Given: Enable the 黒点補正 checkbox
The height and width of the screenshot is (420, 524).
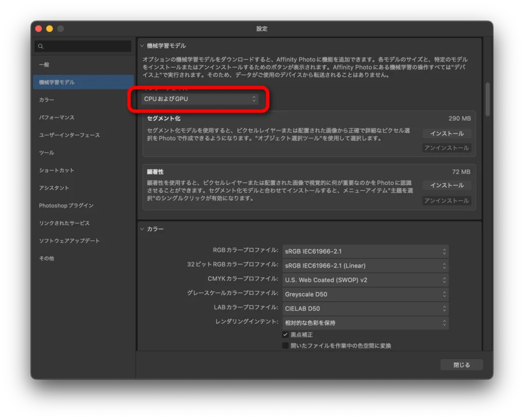Looking at the screenshot, I should tap(286, 335).
